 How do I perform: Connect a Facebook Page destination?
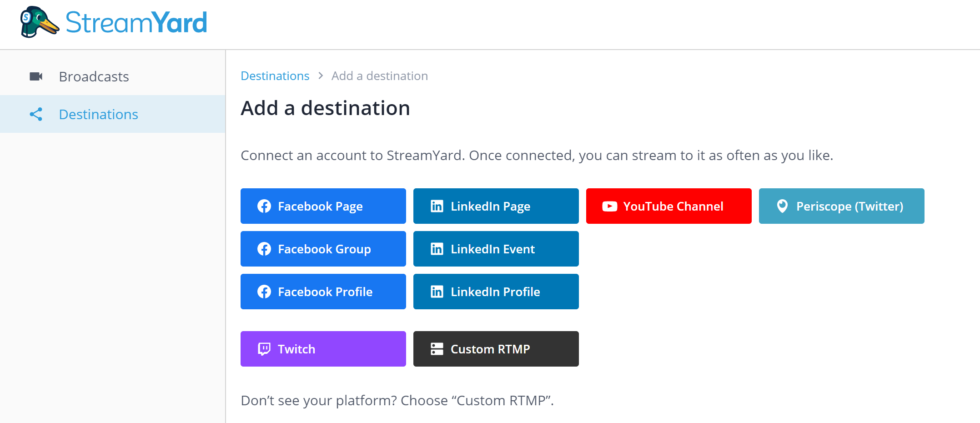(323, 206)
